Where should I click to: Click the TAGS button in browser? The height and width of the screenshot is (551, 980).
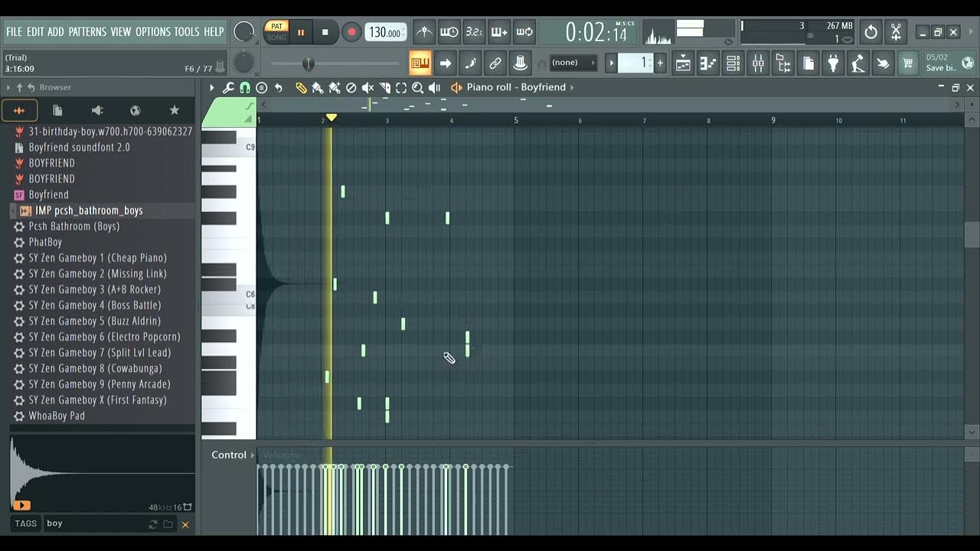point(25,523)
